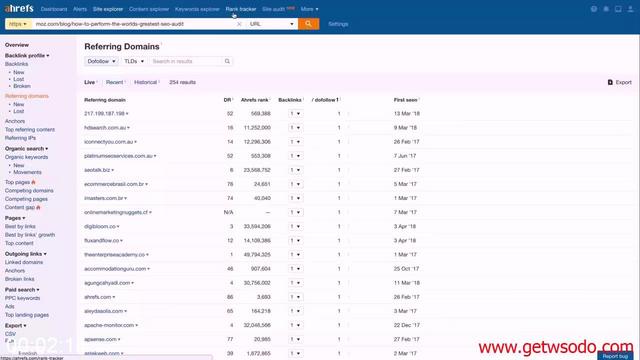Sort by First seen column header

pos(406,100)
